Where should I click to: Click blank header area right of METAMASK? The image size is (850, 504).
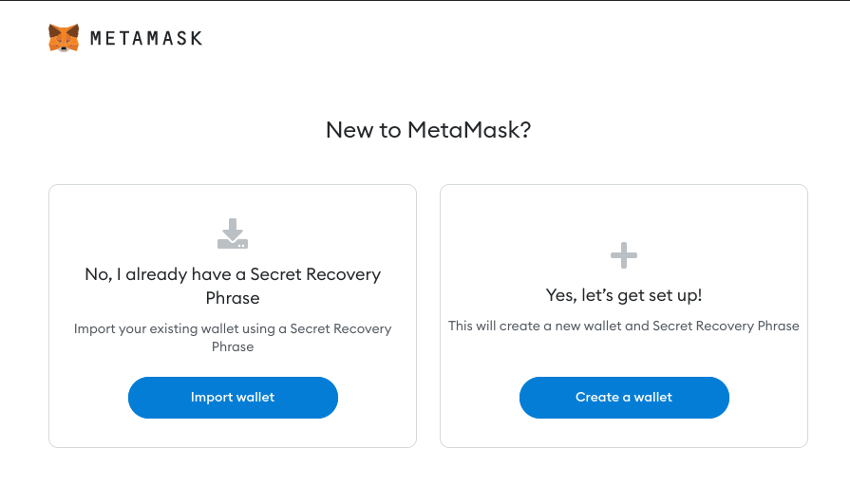point(522,39)
